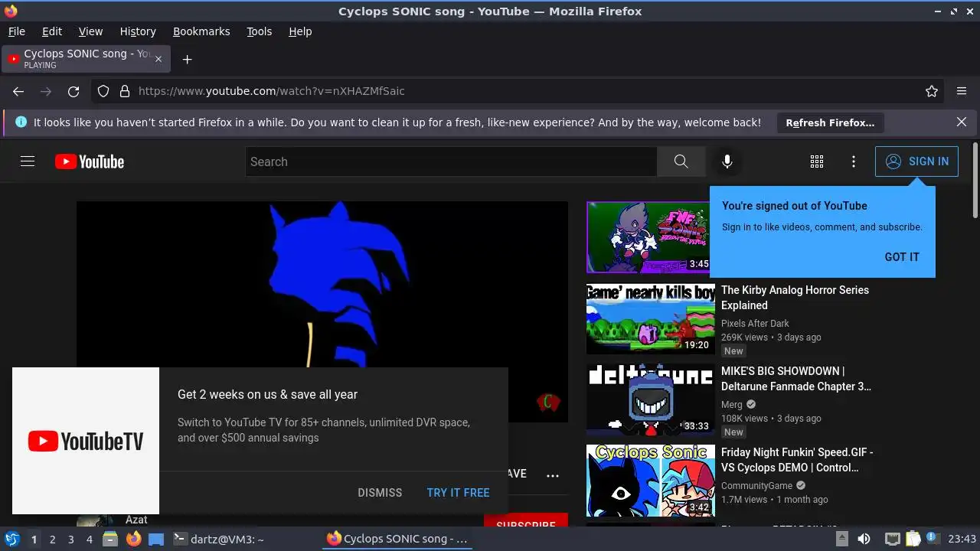The width and height of the screenshot is (980, 551).
Task: Click the removable media eject tray icon
Action: (841, 539)
